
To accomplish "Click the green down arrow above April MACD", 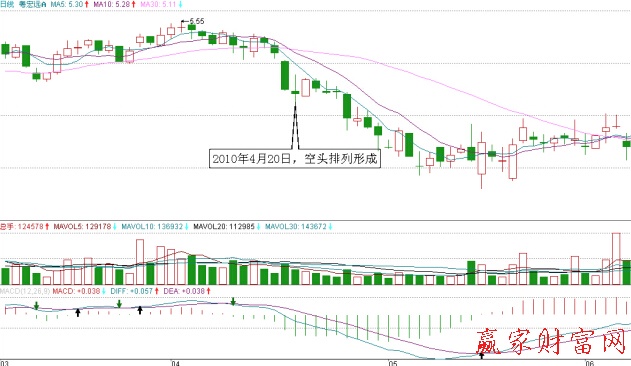I will (x=233, y=301).
